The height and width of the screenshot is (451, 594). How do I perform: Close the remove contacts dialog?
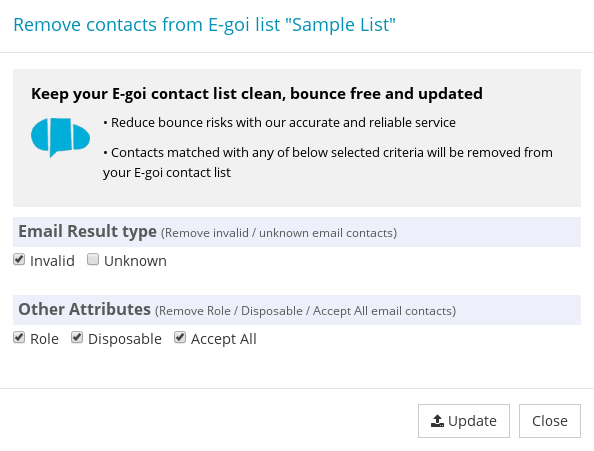(550, 421)
